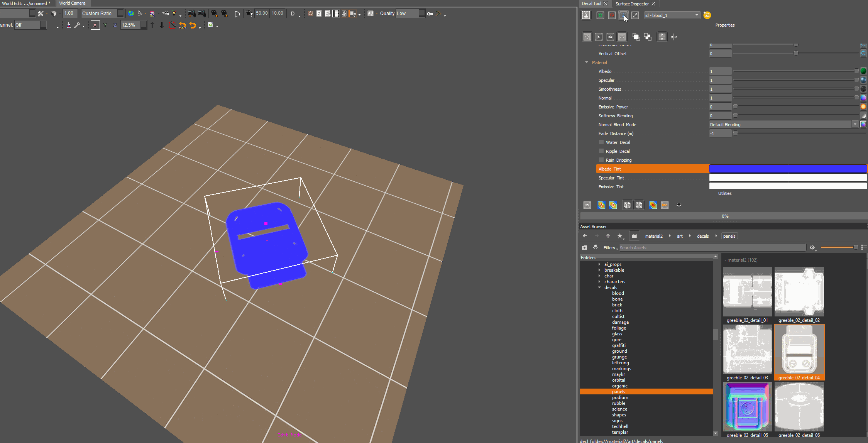This screenshot has width=868, height=443.
Task: Select the Decal Tool tab
Action: coord(591,3)
